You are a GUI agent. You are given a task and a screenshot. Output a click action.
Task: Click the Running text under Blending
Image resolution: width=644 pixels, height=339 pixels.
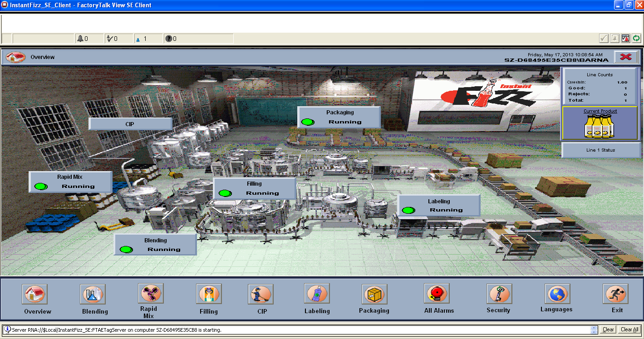coord(164,249)
